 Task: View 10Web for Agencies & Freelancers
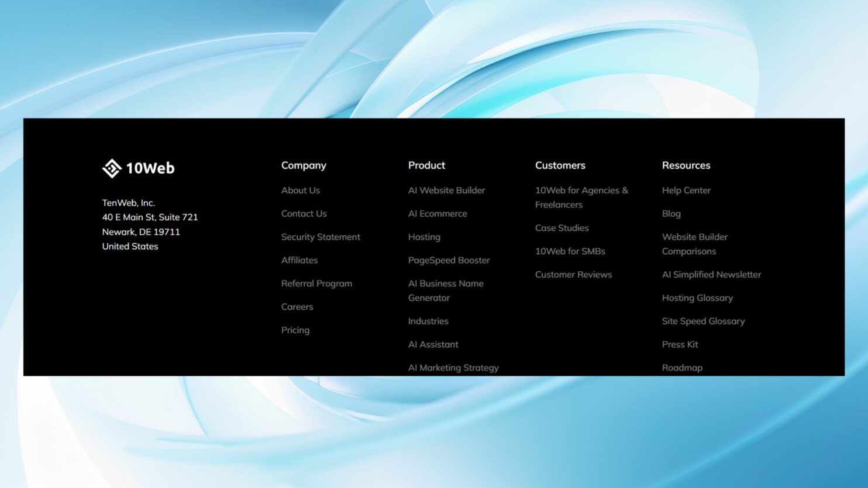(581, 197)
